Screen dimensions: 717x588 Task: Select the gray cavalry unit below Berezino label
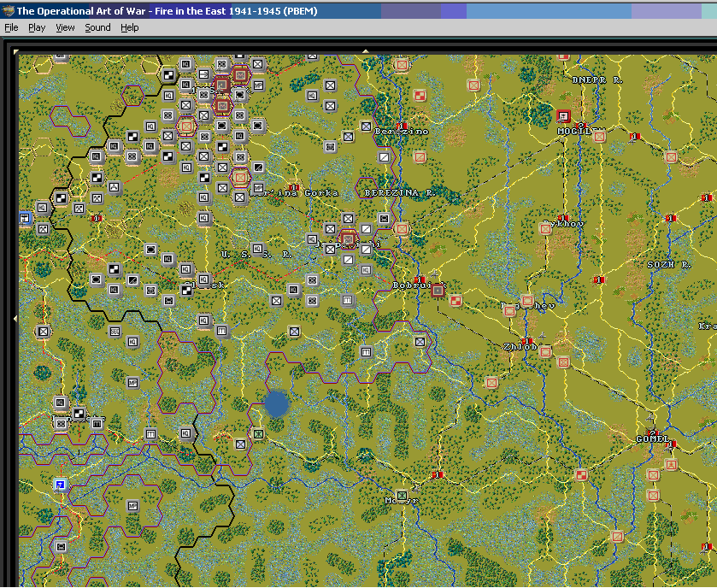point(384,157)
